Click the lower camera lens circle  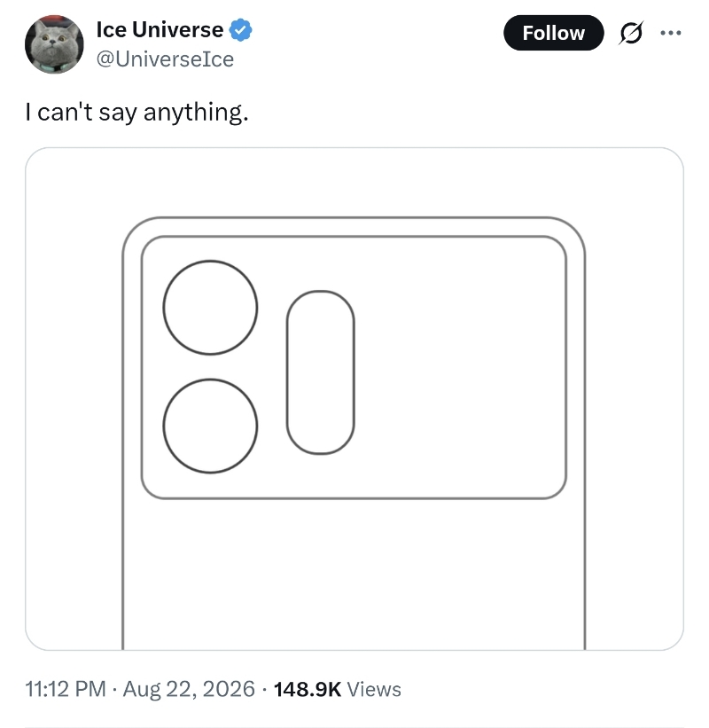(x=210, y=427)
